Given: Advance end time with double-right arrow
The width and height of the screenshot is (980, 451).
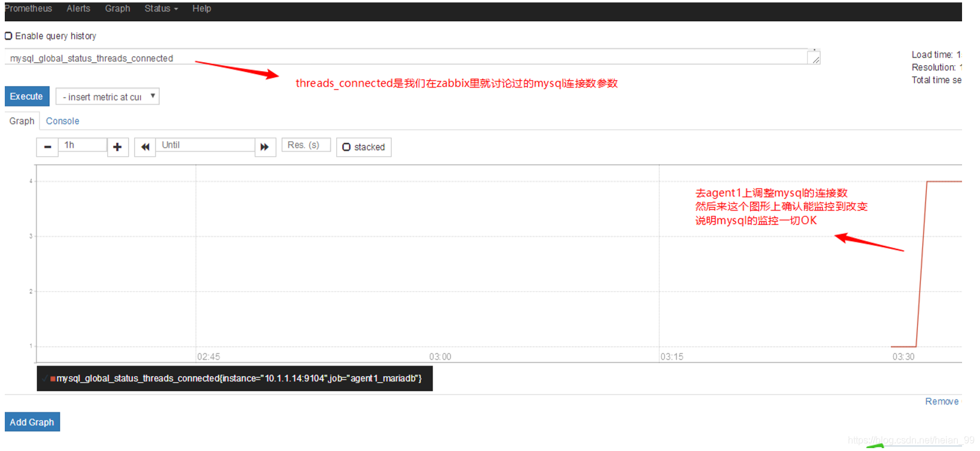Looking at the screenshot, I should coord(265,147).
